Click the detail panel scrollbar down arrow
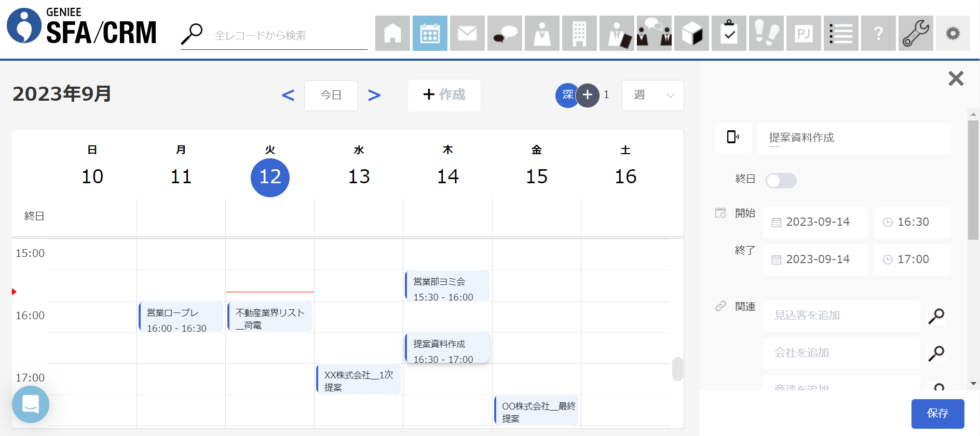 [x=973, y=384]
